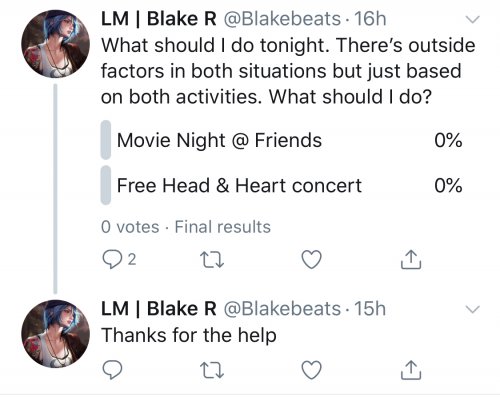Open 'LM | Blake R' name on first tweet
The height and width of the screenshot is (397, 500).
click(x=159, y=19)
